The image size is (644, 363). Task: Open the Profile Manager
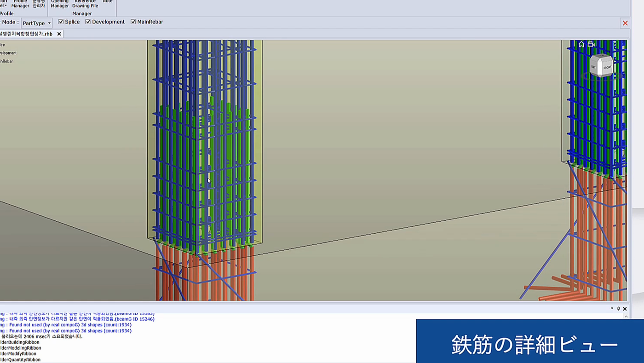20,4
